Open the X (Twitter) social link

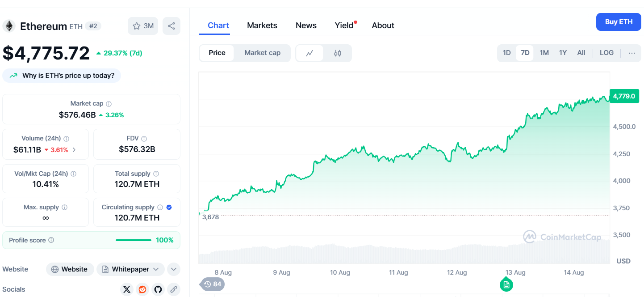coord(127,289)
